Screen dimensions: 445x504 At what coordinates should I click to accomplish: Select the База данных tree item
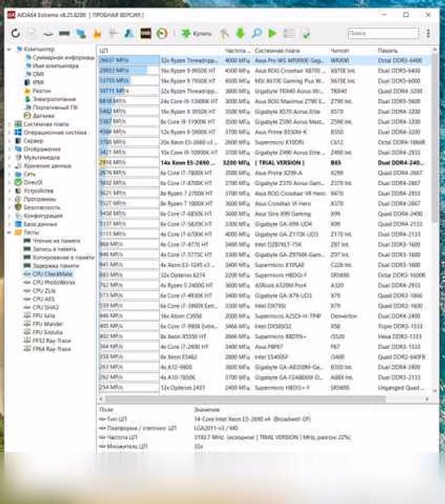point(40,224)
